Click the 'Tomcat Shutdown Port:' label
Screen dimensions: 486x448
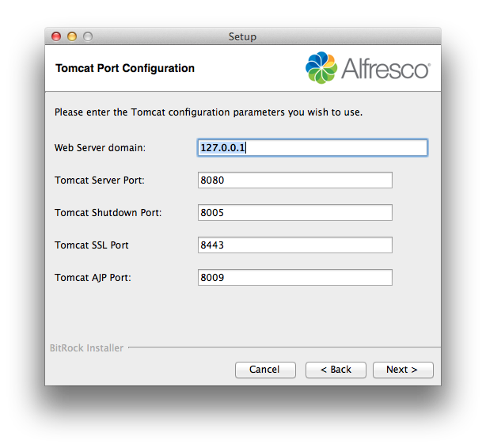click(108, 213)
